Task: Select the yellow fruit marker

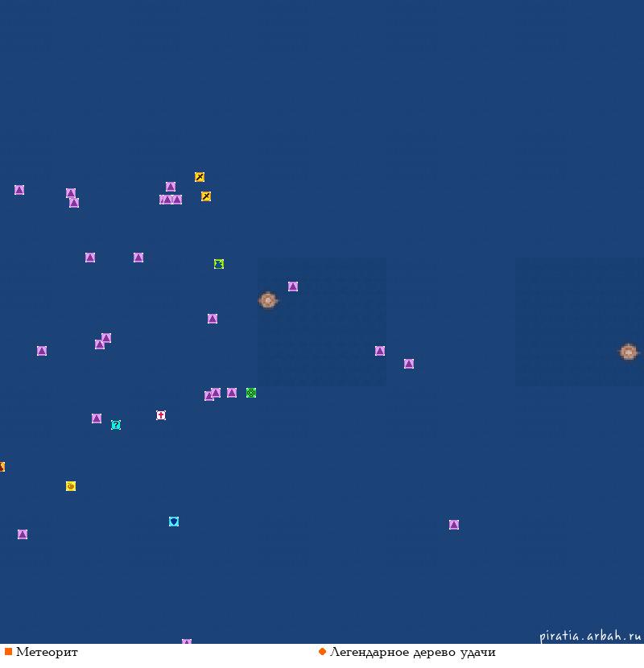Action: (x=71, y=486)
